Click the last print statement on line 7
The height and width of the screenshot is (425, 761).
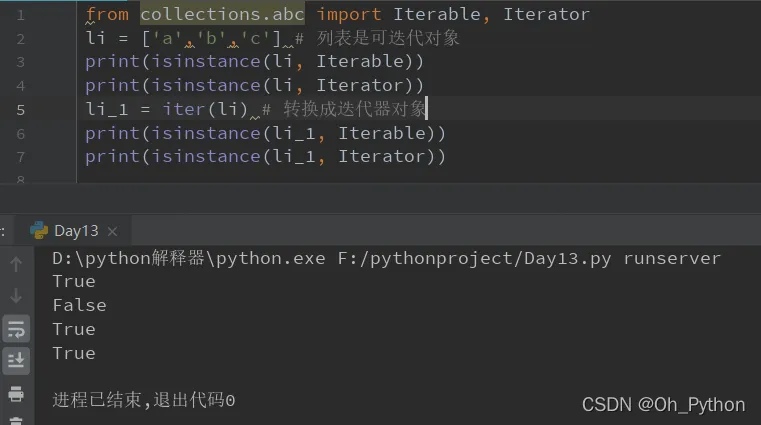tap(265, 156)
